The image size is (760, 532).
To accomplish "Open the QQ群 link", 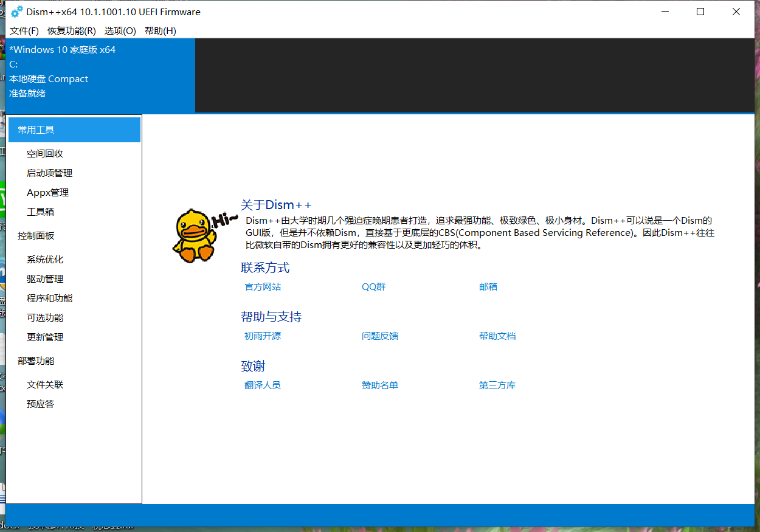I will [374, 287].
